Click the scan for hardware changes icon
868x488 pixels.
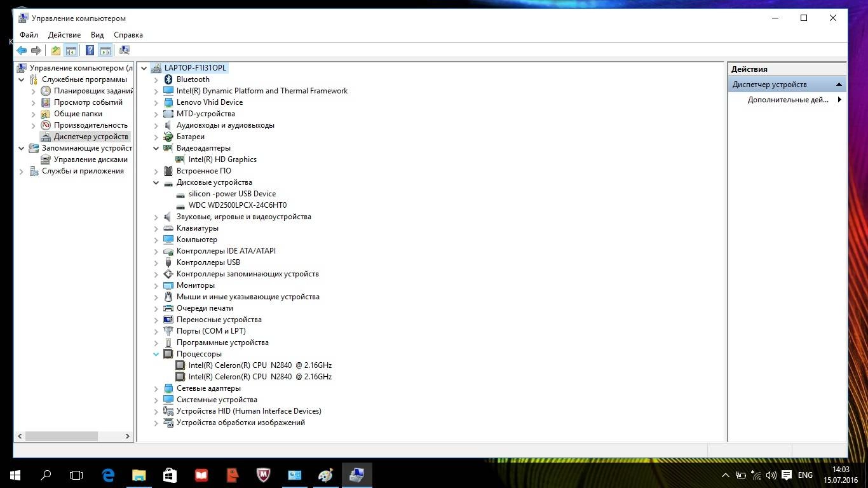(x=125, y=50)
